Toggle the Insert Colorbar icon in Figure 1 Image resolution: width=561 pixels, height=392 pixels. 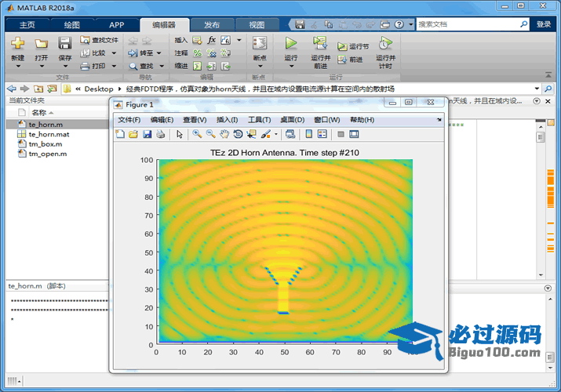coord(309,134)
